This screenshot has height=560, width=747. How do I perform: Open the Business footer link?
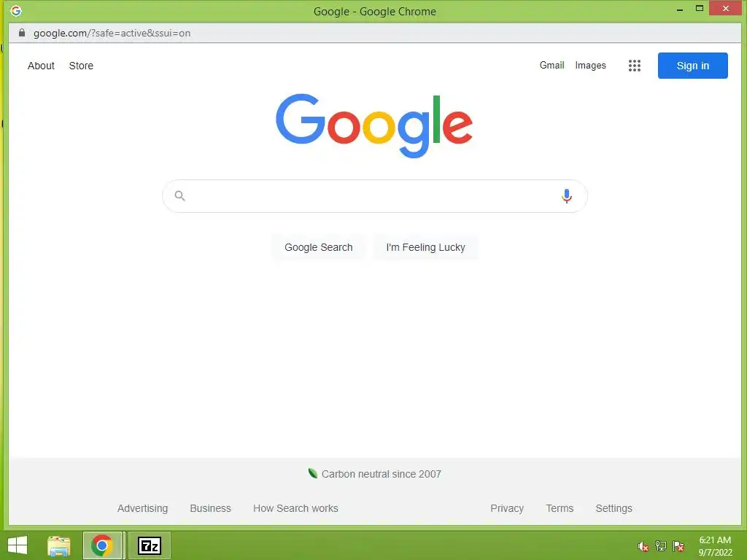click(x=210, y=508)
